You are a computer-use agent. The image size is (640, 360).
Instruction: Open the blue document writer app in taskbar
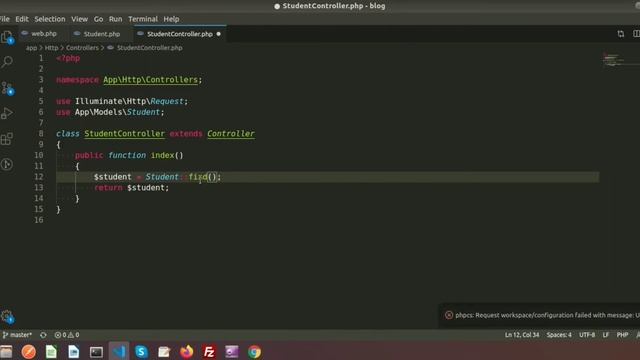[x=73, y=351]
